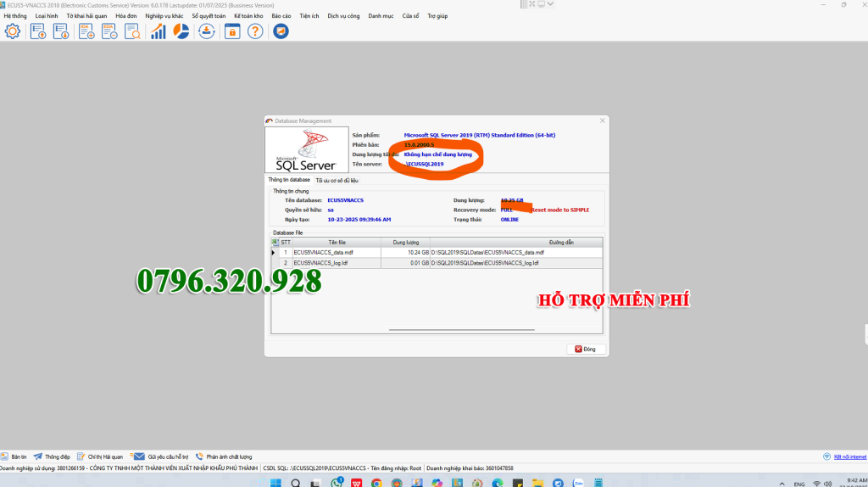Screen dimensions: 868x487
Task: Click the orange padlock toolbar icon
Action: coord(232,31)
